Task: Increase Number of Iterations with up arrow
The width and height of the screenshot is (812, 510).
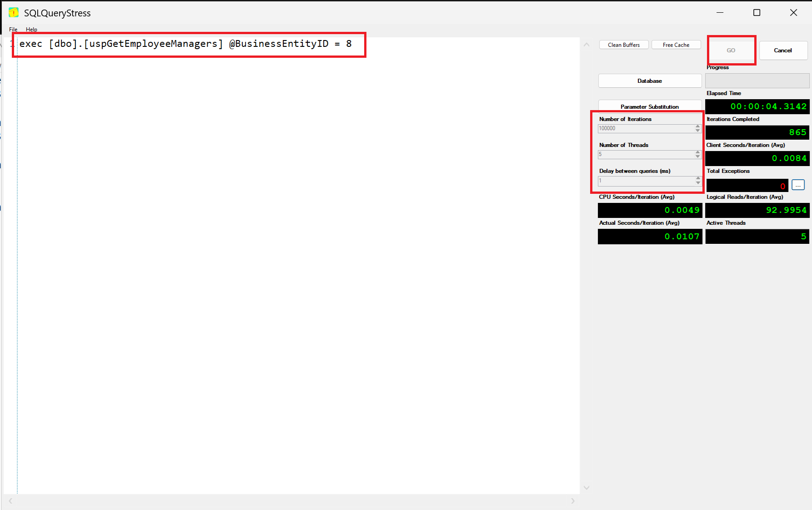Action: tap(698, 126)
